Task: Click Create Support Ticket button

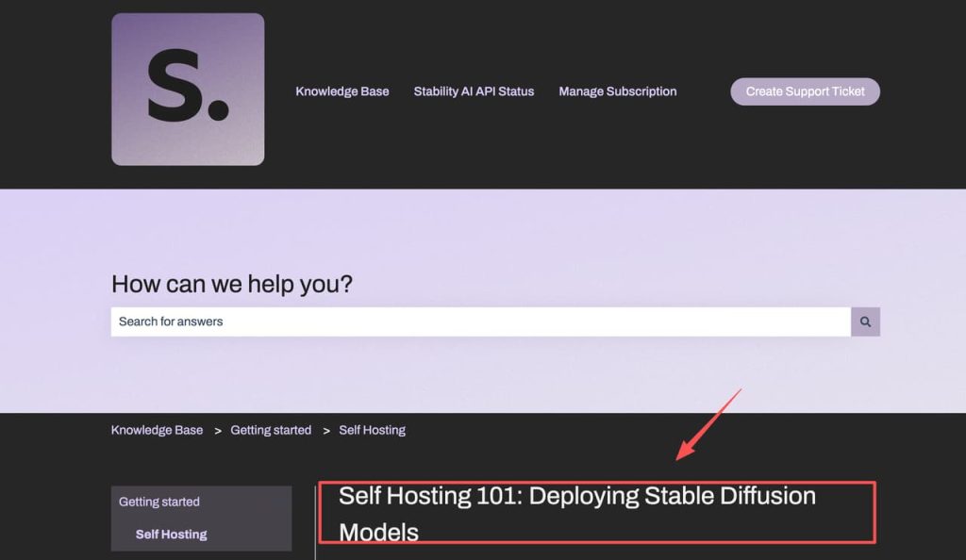Action: [805, 91]
